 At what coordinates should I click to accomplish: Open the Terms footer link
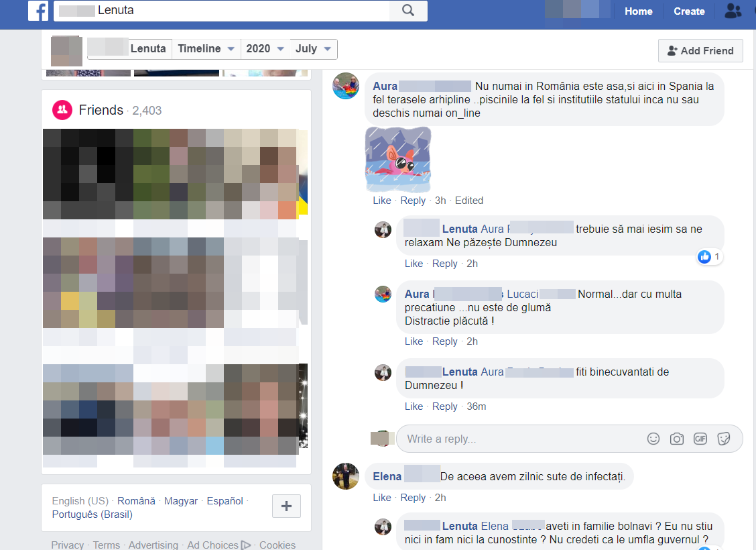[106, 545]
